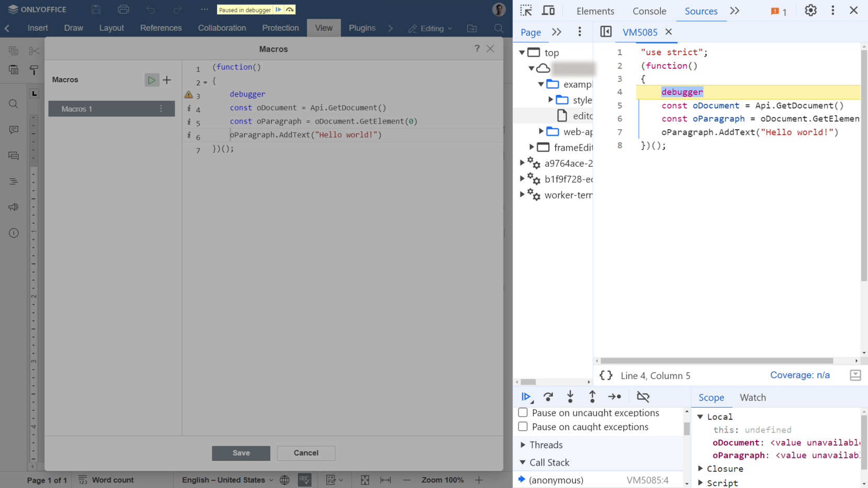Open the English – United States language dropdown
Image resolution: width=868 pixels, height=488 pixels.
[x=228, y=480]
